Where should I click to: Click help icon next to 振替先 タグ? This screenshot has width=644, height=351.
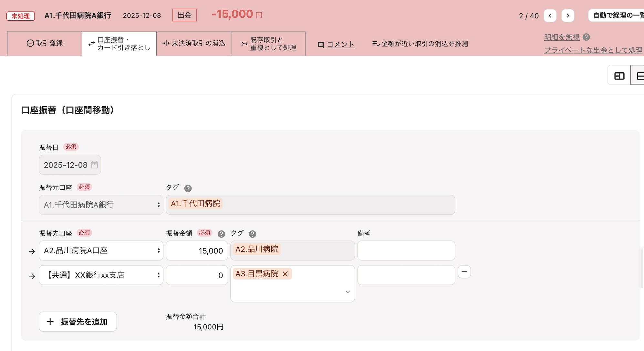click(253, 234)
